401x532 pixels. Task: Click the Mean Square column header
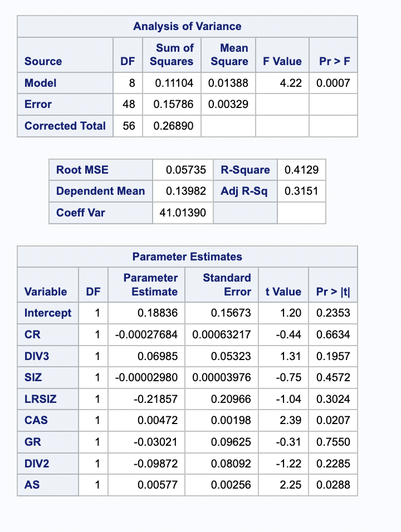(x=228, y=55)
